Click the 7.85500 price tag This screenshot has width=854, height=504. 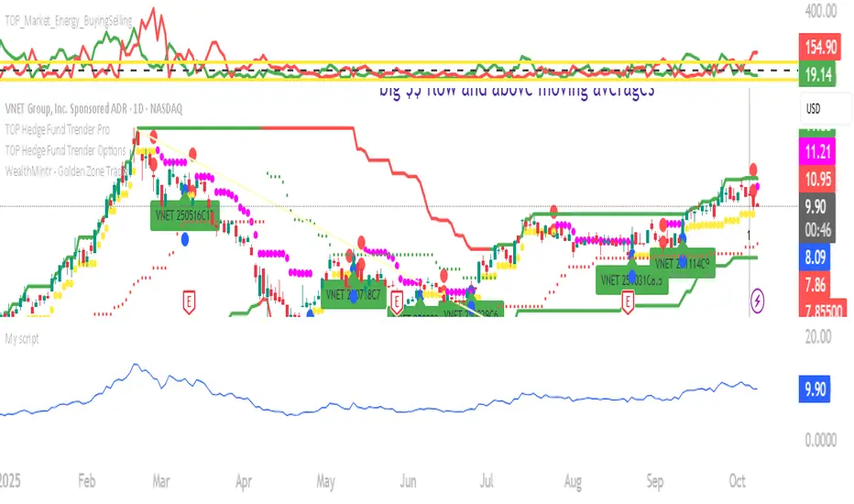coord(823,309)
